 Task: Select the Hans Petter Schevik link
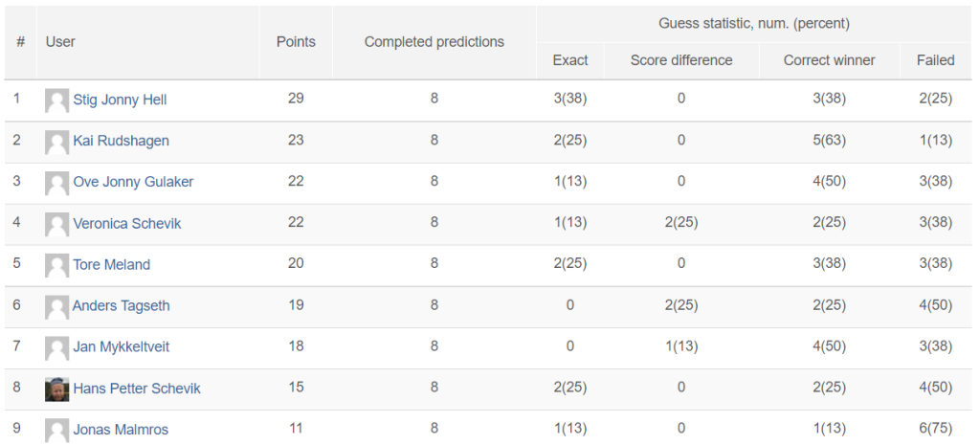click(x=137, y=389)
